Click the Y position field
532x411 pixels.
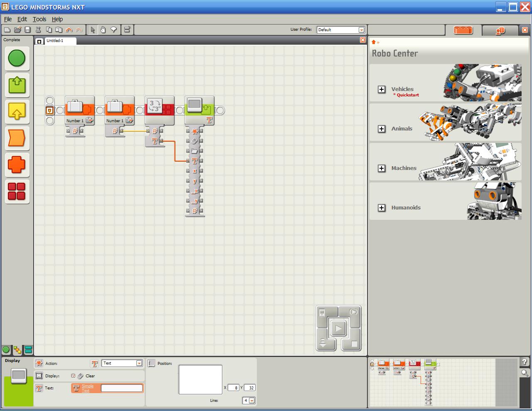coord(249,388)
